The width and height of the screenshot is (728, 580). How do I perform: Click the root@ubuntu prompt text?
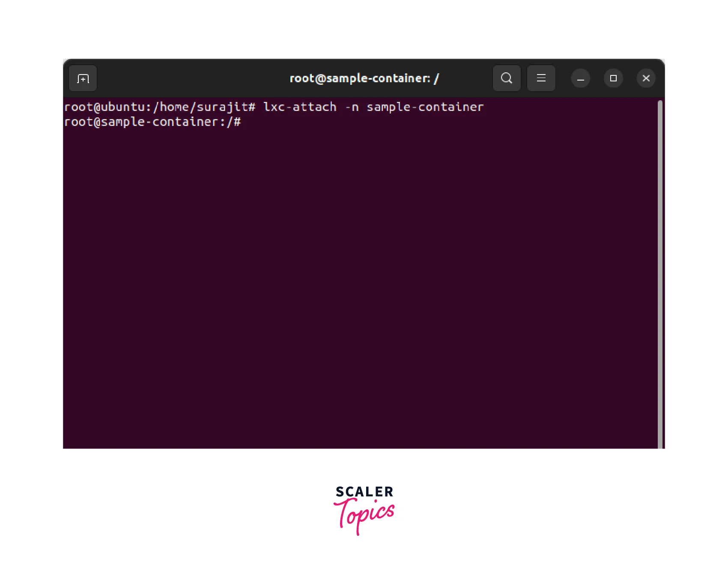click(x=104, y=107)
